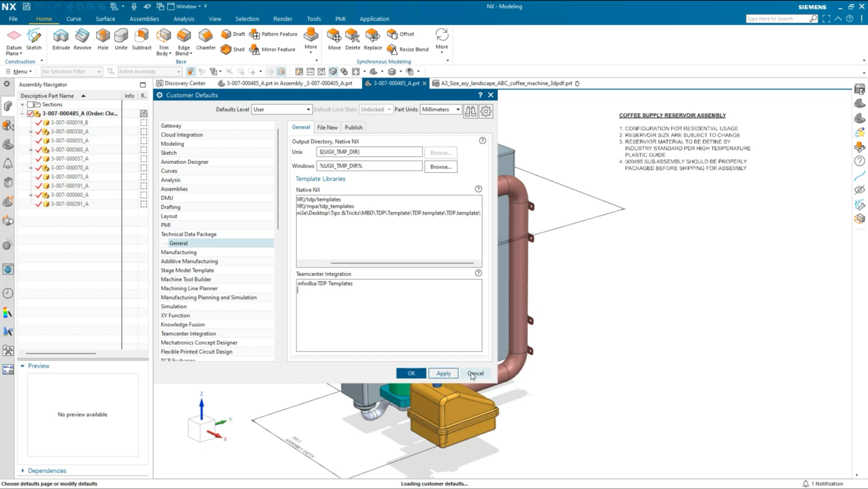Select the Mirror Feature tool
The height and width of the screenshot is (489, 868).
pyautogui.click(x=273, y=50)
